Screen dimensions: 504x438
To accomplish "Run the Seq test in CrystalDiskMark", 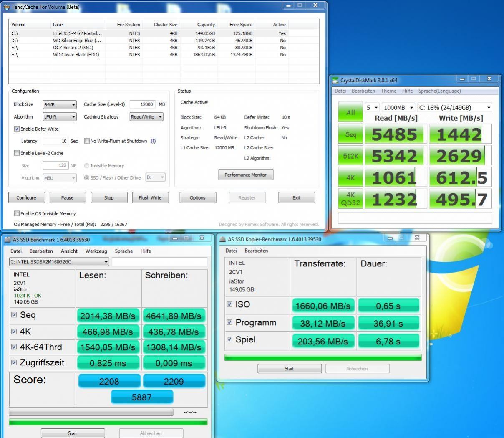I will click(350, 134).
